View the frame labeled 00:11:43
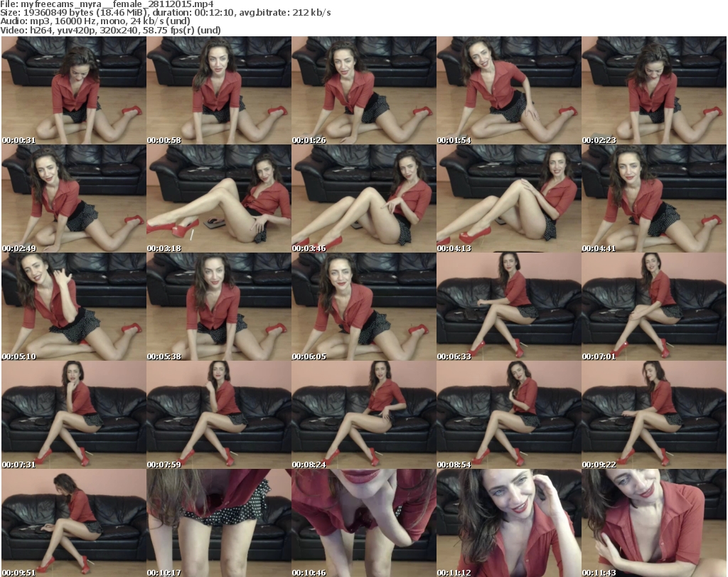 pyautogui.click(x=654, y=523)
